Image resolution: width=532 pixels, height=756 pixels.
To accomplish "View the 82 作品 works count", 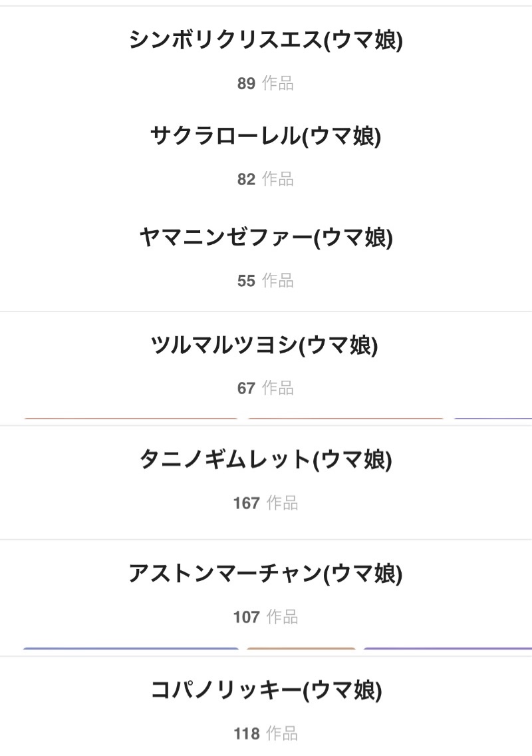I will pos(265,180).
